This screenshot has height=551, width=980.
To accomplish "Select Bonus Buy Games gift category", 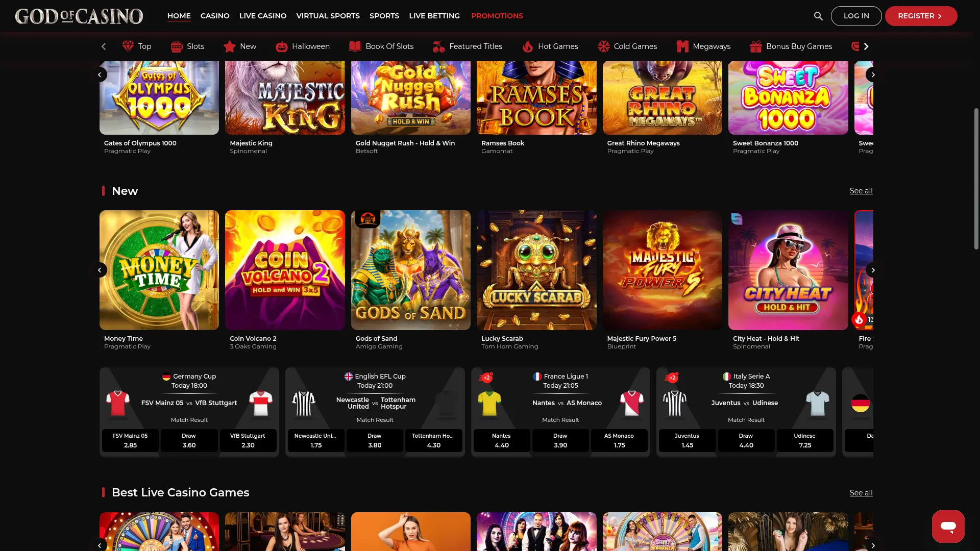I will 791,46.
